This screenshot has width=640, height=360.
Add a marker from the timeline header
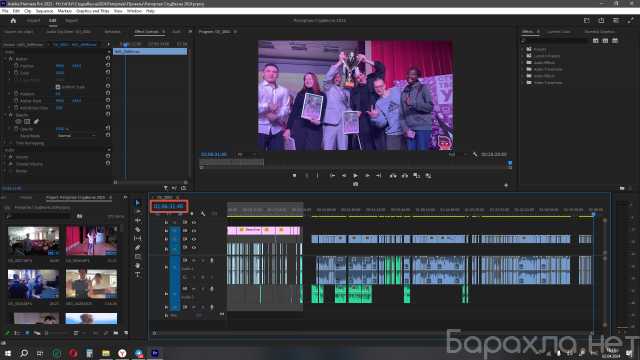(x=192, y=213)
